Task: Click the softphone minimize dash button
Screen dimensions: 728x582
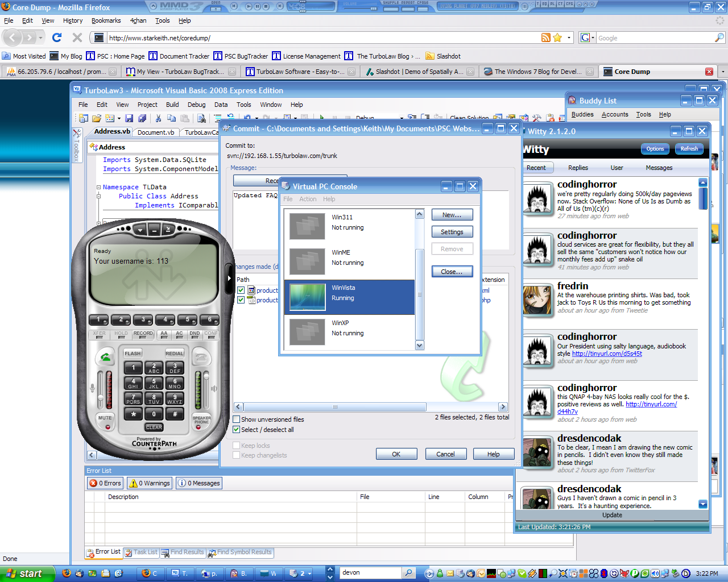Action: (x=154, y=230)
